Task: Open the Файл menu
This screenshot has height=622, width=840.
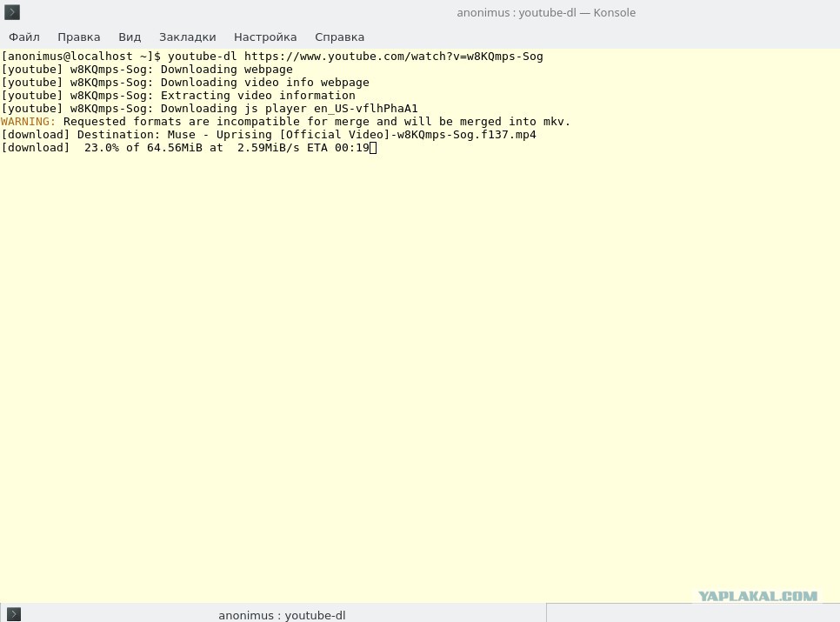Action: pos(24,37)
